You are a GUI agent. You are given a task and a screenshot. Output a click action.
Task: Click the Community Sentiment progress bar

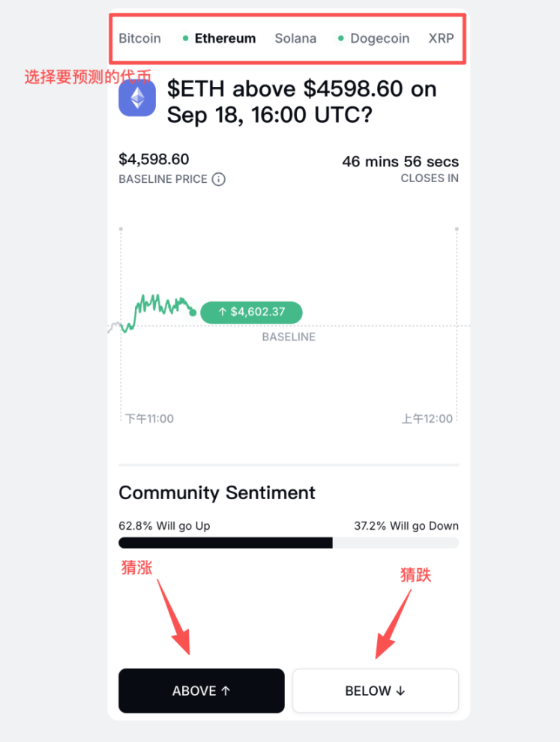point(289,543)
